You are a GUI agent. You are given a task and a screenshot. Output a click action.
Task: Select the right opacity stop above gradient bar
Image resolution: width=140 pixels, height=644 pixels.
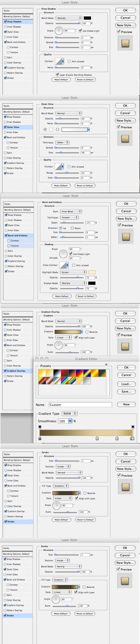pos(133,427)
